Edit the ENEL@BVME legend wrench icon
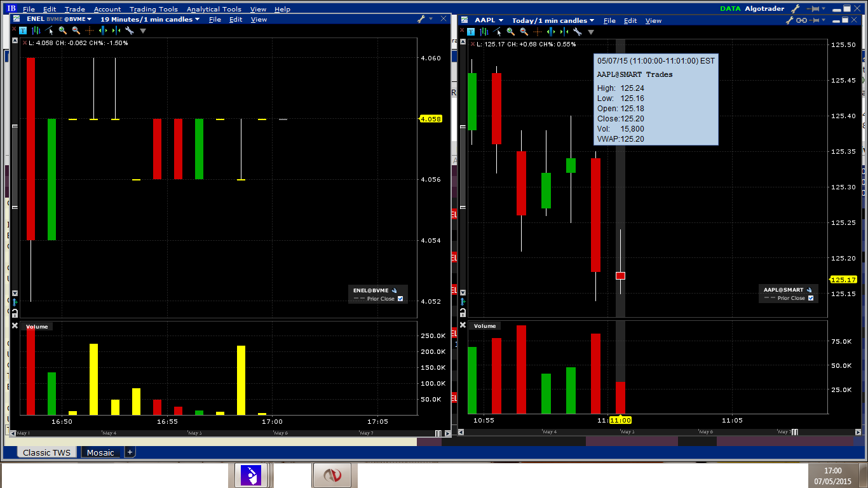 pos(395,290)
